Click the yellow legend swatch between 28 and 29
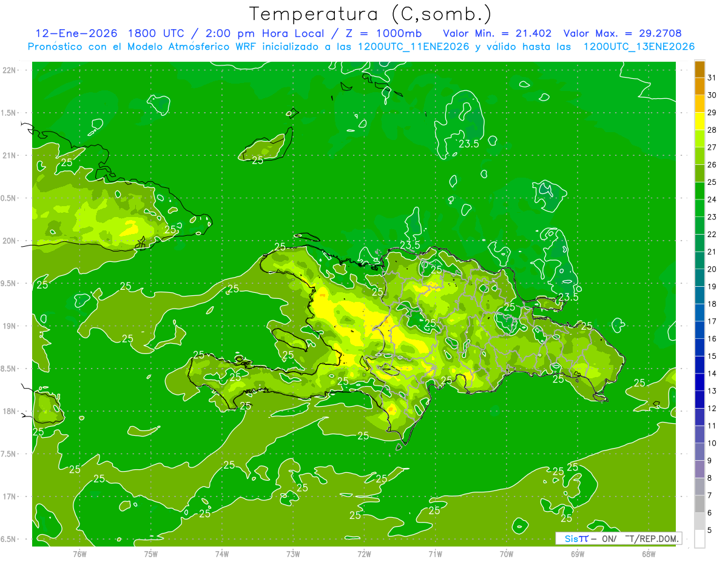The image size is (728, 562). pos(699,121)
